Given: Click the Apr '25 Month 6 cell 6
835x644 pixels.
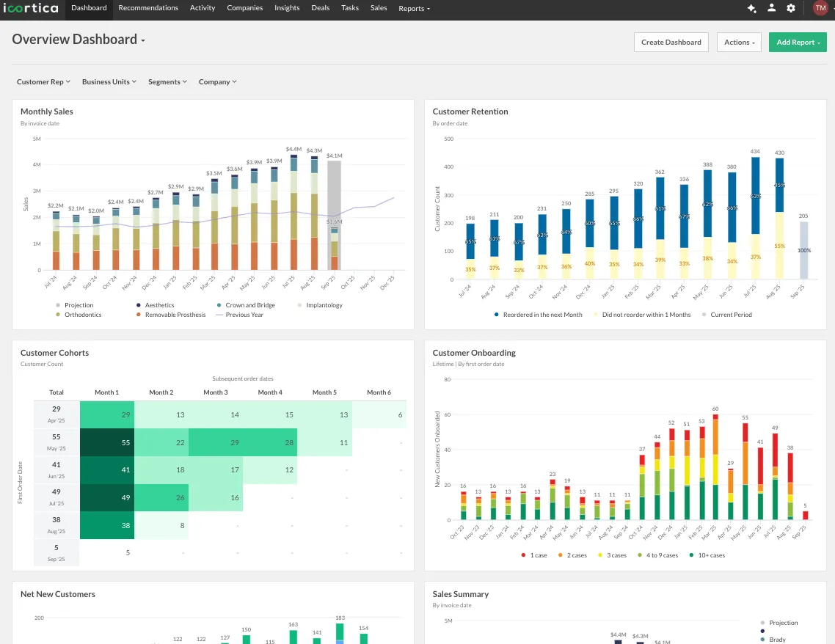Looking at the screenshot, I should [x=379, y=414].
